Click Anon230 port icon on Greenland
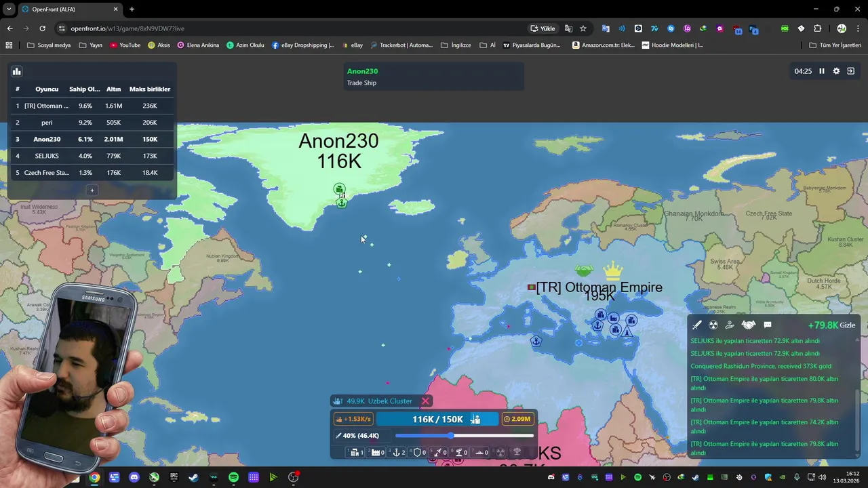The height and width of the screenshot is (488, 868). pyautogui.click(x=341, y=203)
